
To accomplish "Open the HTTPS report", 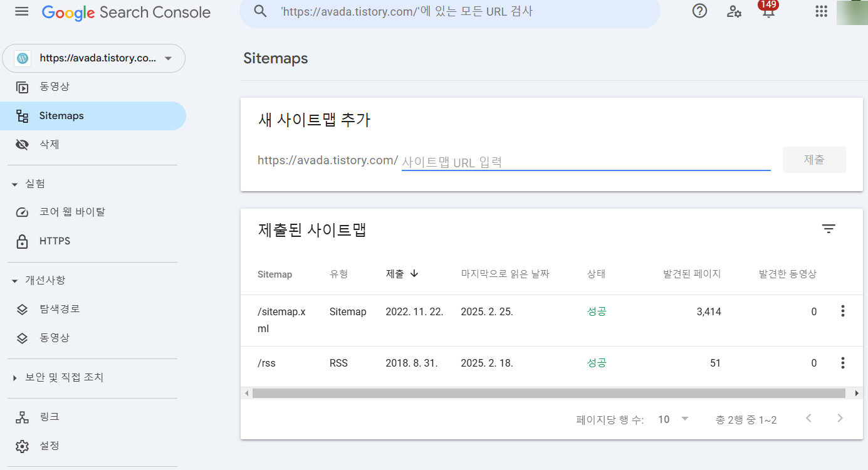I will [94, 241].
